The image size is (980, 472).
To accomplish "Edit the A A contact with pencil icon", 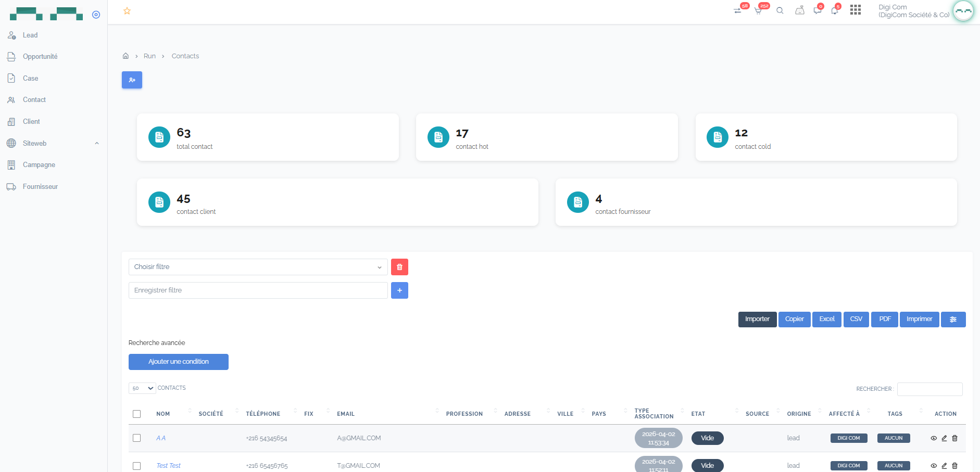I will click(944, 438).
